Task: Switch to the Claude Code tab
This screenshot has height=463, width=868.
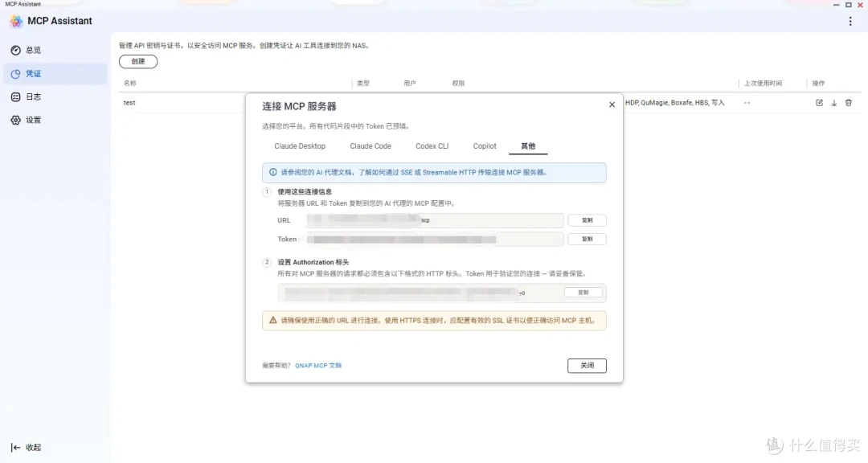Action: pos(371,146)
